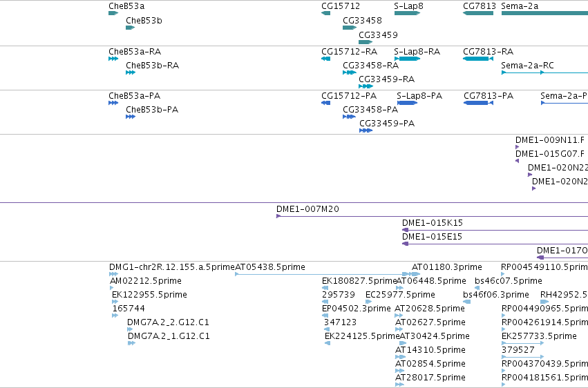This screenshot has height=388, width=588.
Task: Click the Sema-2a gene label
Action: tap(520, 6)
